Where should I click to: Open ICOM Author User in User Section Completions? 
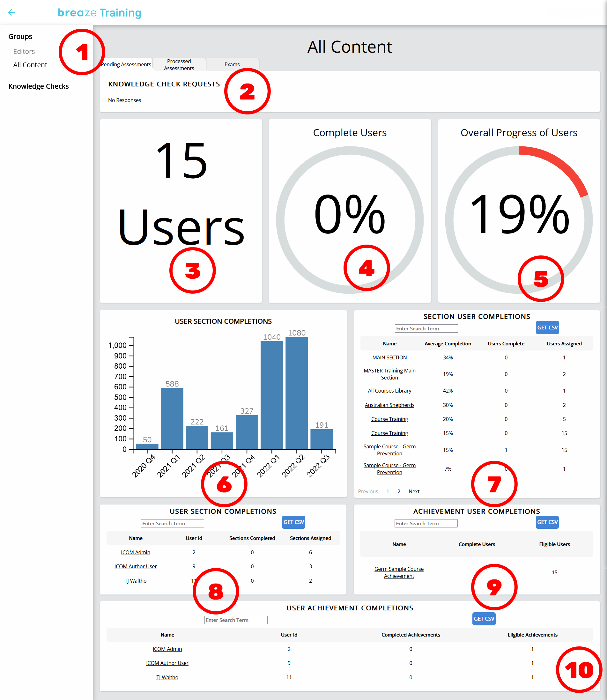pyautogui.click(x=136, y=566)
